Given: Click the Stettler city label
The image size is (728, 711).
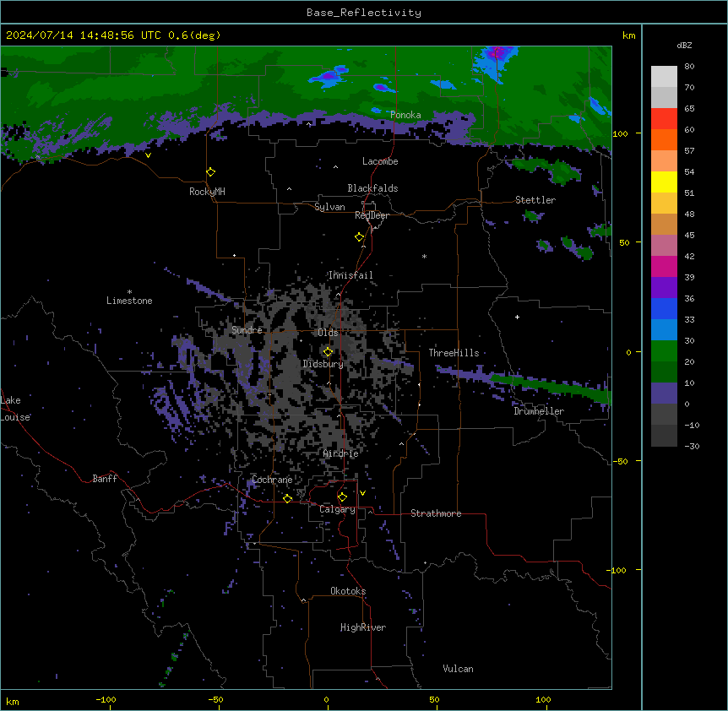Looking at the screenshot, I should 535,200.
